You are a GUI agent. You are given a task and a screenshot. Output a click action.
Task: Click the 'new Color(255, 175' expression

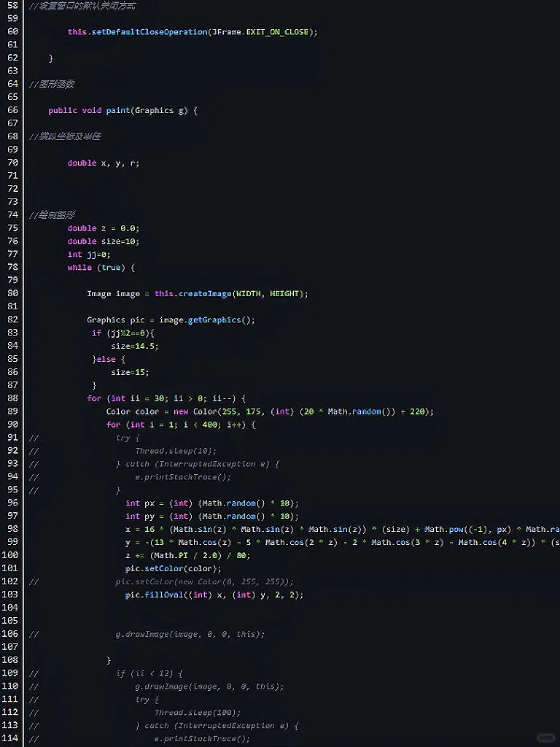216,411
